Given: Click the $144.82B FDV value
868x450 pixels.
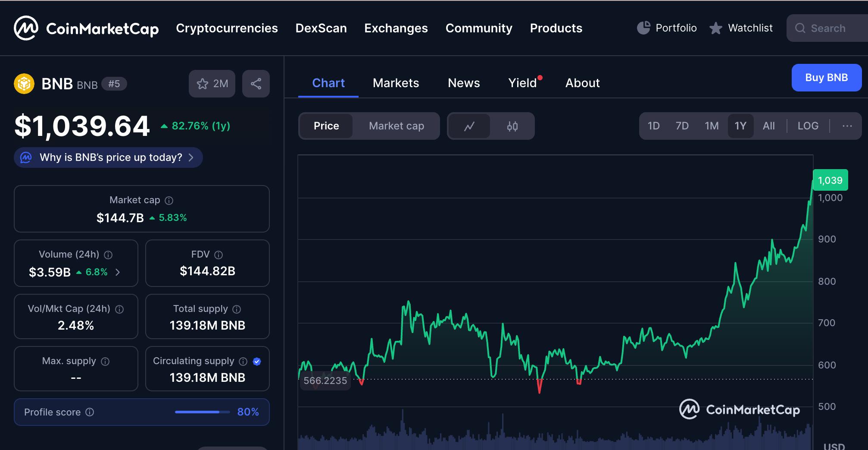Looking at the screenshot, I should 207,271.
